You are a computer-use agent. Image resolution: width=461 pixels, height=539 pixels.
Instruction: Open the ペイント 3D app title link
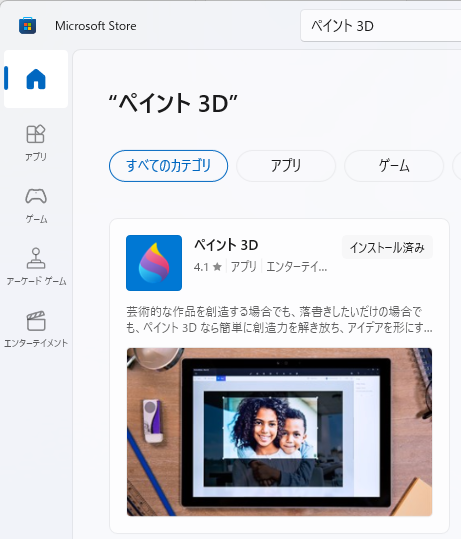point(226,245)
